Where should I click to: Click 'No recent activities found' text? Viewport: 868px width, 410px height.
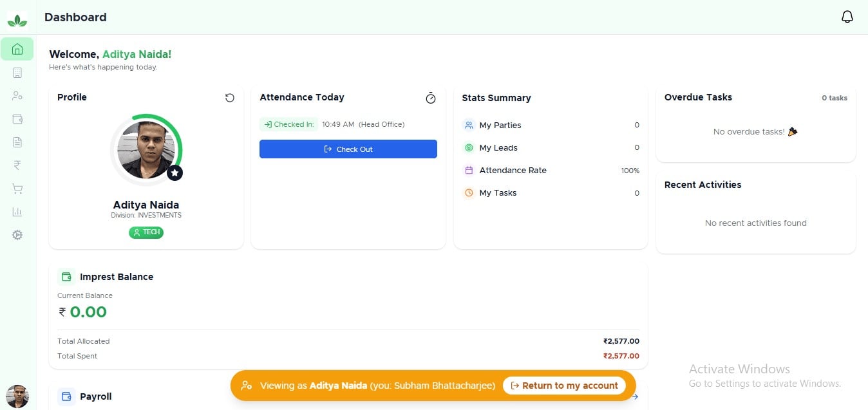coord(756,223)
